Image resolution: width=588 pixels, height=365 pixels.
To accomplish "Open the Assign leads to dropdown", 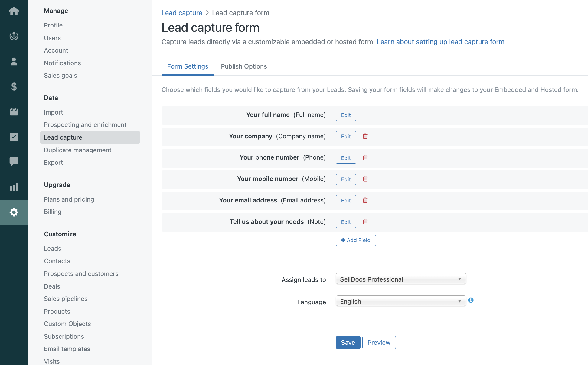I will [x=401, y=279].
